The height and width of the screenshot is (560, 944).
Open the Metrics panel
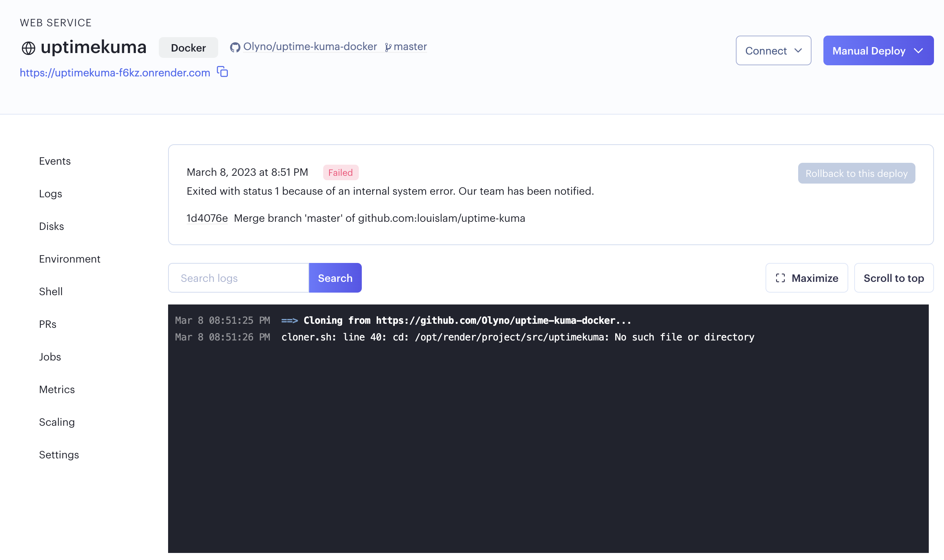click(x=57, y=389)
